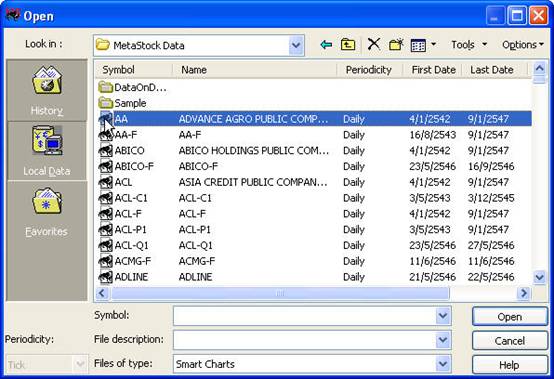Expand the File description dropdown
Screen dimensions: 554x379
coord(443,340)
